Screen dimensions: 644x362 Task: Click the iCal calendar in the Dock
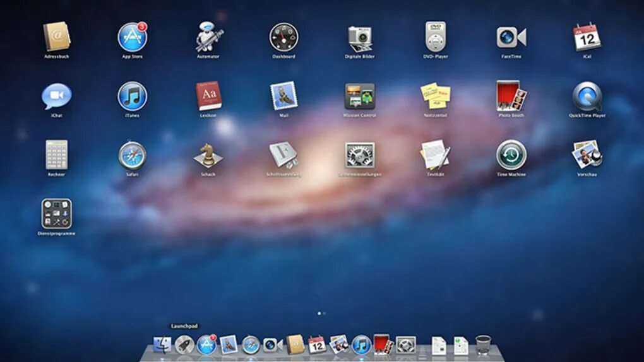[x=317, y=345]
